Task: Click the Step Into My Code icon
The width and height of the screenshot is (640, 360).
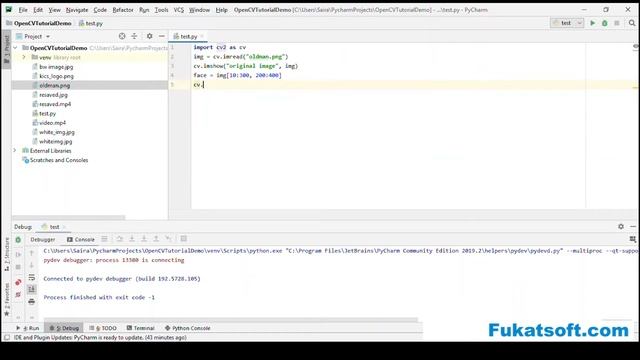Action: click(x=144, y=239)
